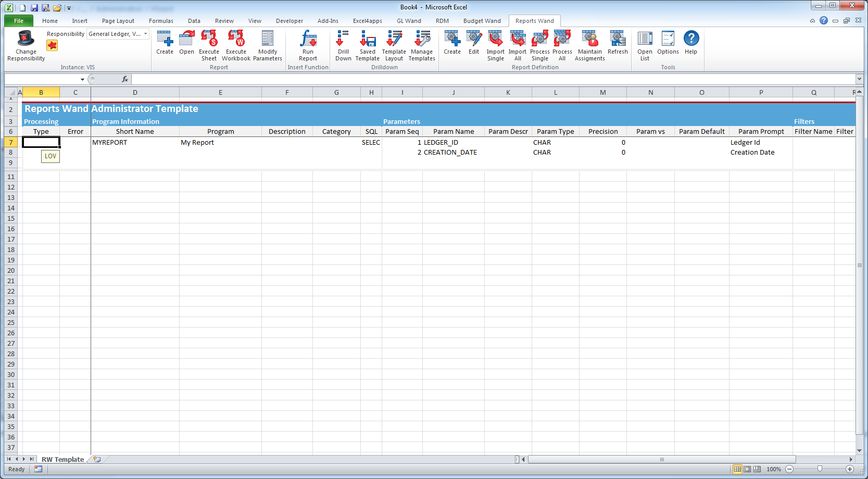868x479 pixels.
Task: Click the red star favorite responsibility icon
Action: pyautogui.click(x=52, y=45)
